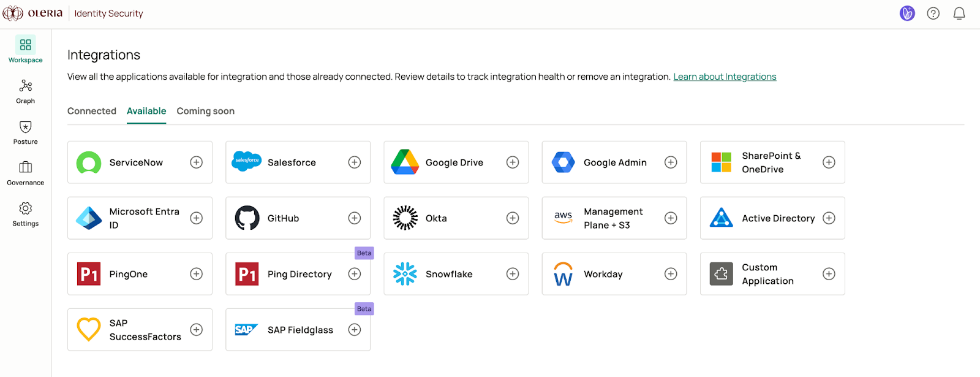Open the Graph view in sidebar
This screenshot has height=377, width=980.
[25, 91]
